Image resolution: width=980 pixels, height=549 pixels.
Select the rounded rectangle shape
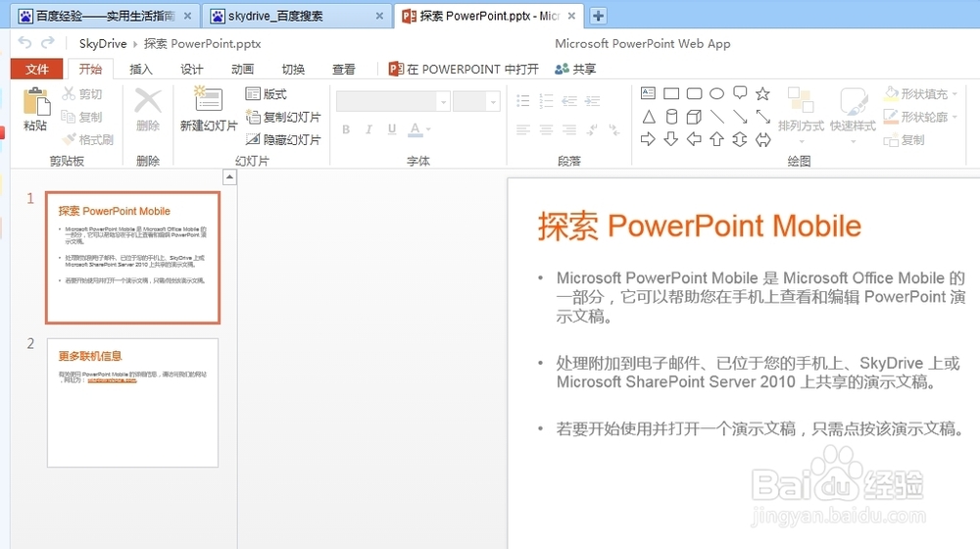(x=695, y=94)
